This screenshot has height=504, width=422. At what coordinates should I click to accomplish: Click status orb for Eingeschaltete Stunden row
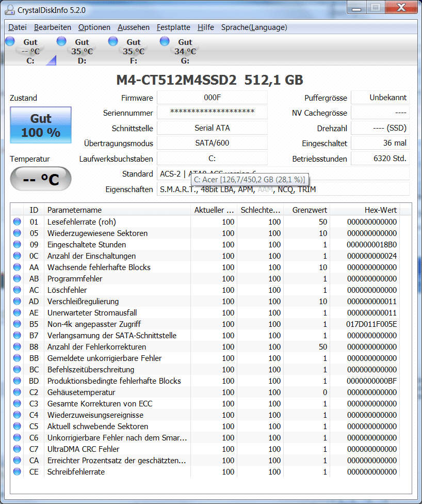tap(17, 244)
